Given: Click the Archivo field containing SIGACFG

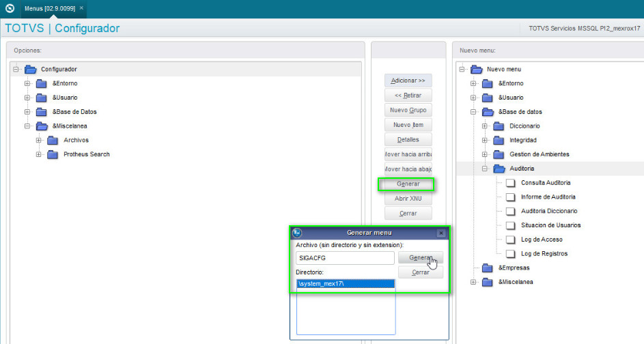Looking at the screenshot, I should tap(345, 258).
